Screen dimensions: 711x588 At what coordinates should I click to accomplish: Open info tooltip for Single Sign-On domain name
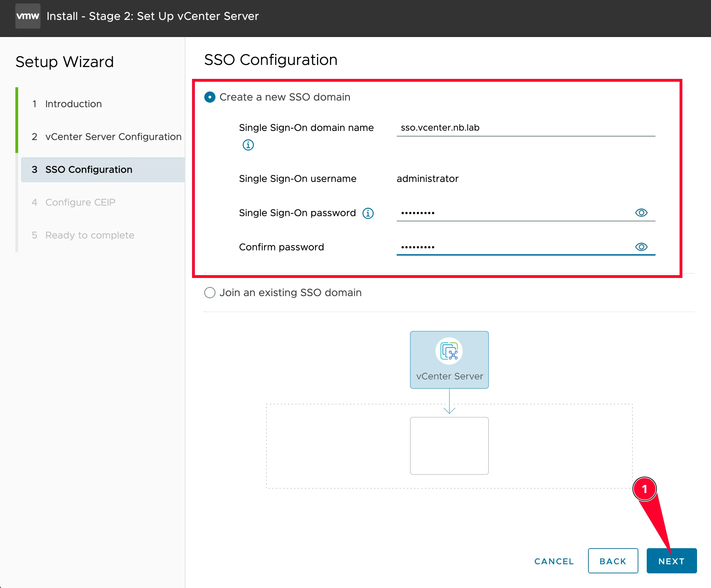pos(248,145)
